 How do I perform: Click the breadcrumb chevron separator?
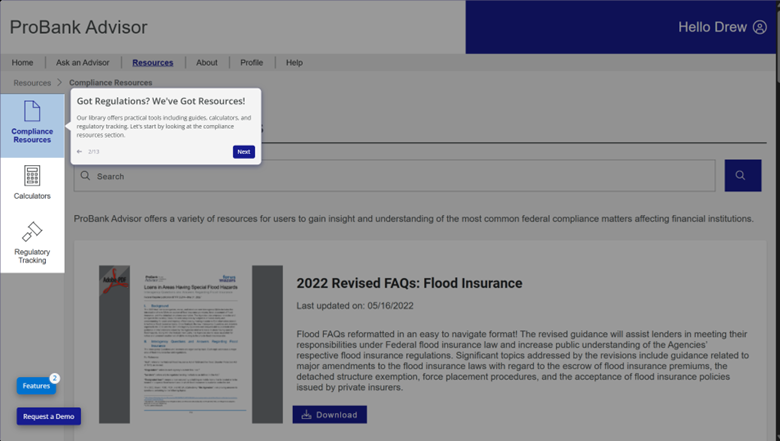pos(59,83)
